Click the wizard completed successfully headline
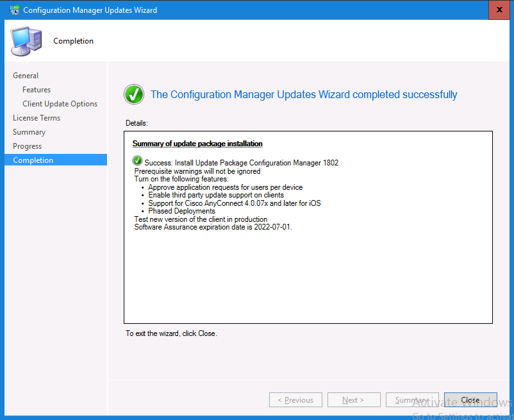 click(304, 94)
